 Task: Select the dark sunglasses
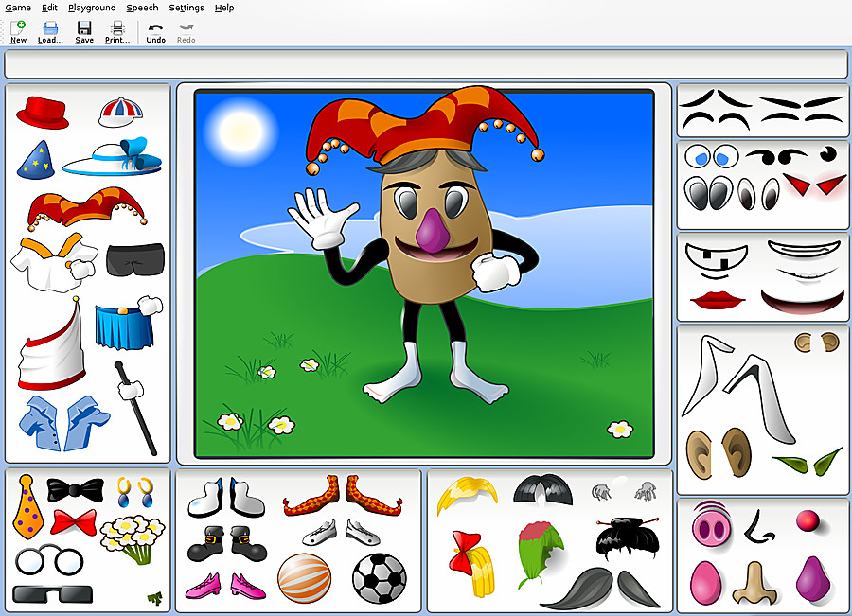tap(52, 594)
